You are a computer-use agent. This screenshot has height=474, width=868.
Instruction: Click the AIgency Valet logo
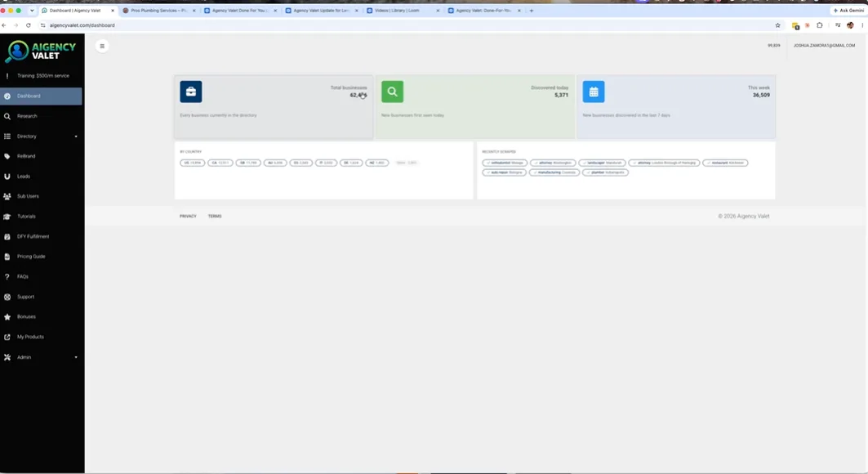click(x=40, y=51)
